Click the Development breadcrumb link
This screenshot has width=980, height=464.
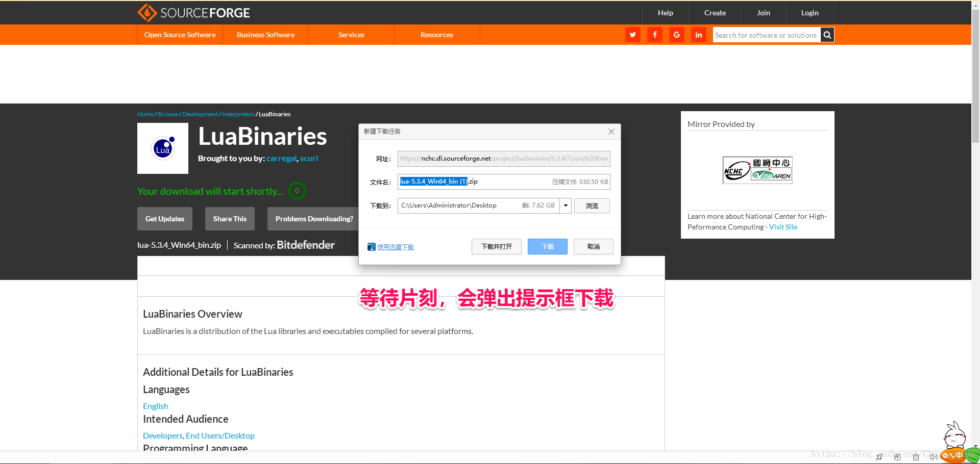tap(200, 114)
